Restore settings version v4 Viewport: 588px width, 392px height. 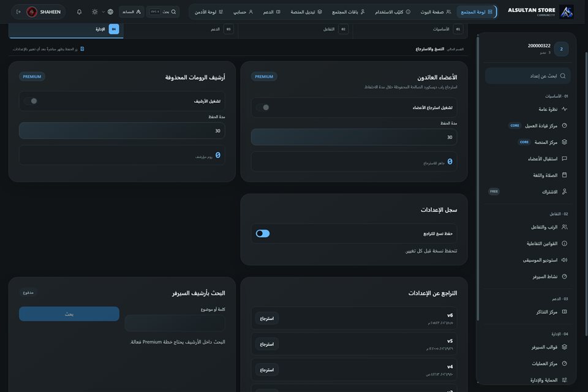(x=267, y=370)
